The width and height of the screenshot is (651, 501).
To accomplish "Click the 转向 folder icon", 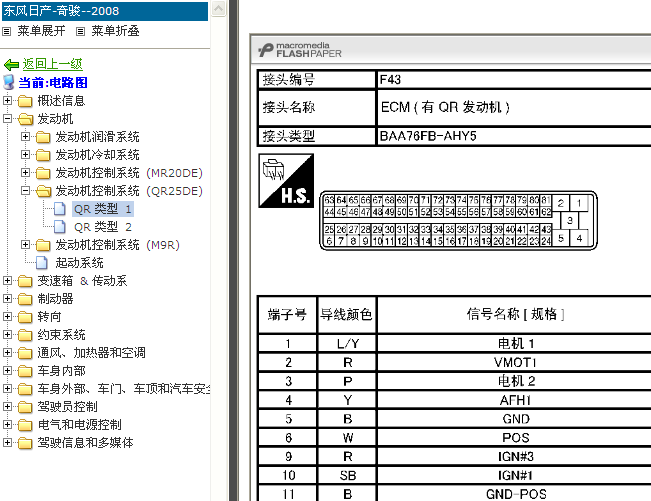I will pos(25,317).
